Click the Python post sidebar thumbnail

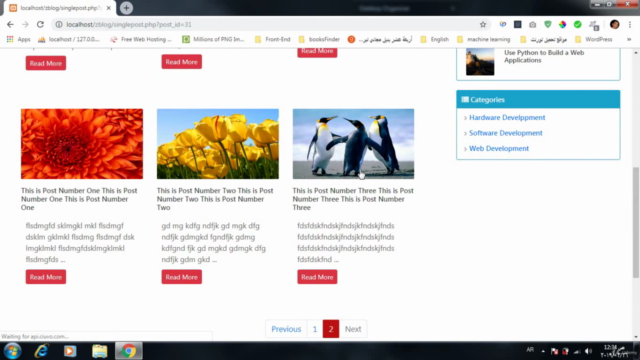click(480, 62)
